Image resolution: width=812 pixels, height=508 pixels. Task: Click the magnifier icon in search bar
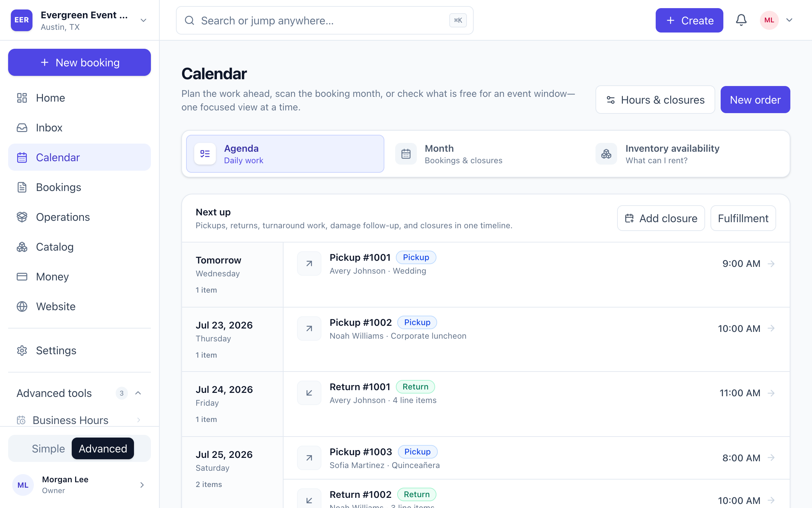coord(189,20)
